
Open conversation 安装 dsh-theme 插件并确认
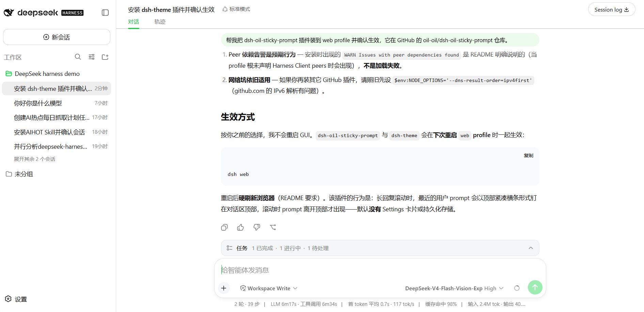57,88
